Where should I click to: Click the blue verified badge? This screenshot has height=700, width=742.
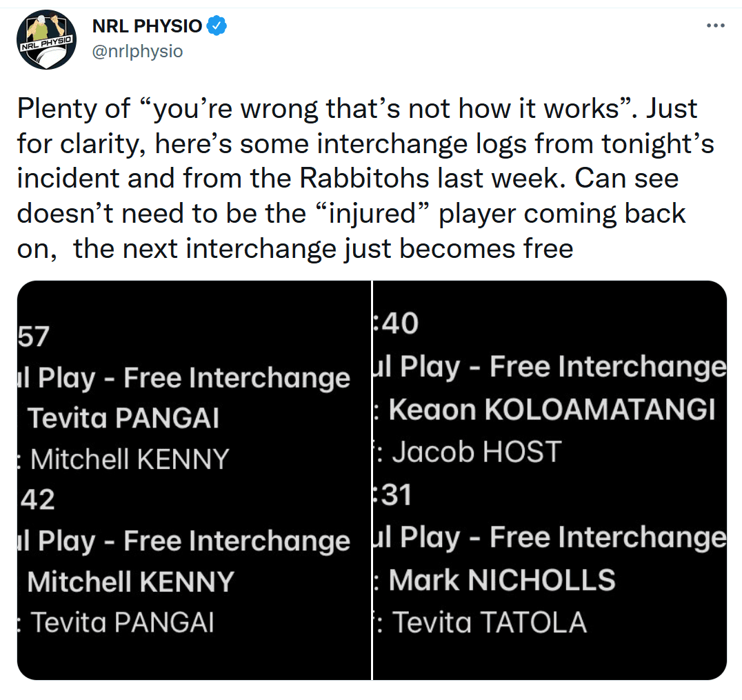coord(217,26)
